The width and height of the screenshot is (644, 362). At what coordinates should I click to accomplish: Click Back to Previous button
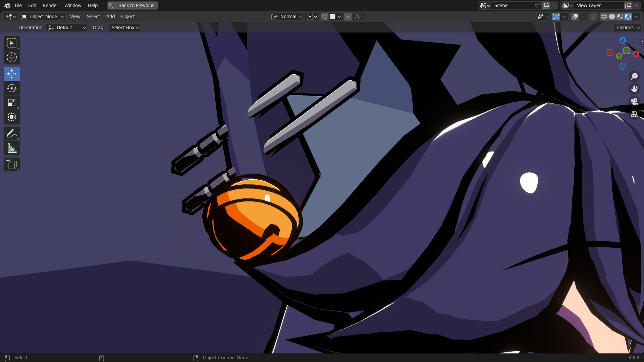[132, 5]
